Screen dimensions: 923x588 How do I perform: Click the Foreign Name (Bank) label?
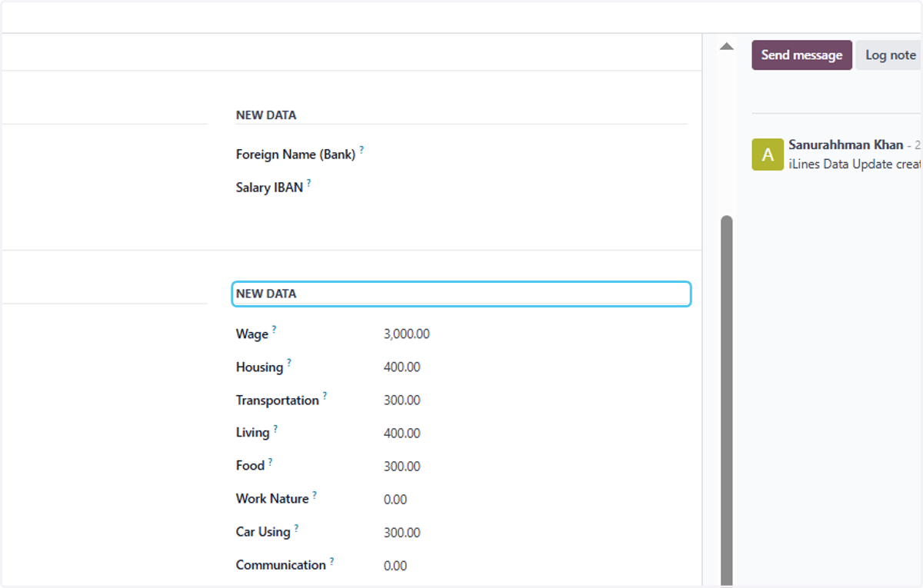295,154
